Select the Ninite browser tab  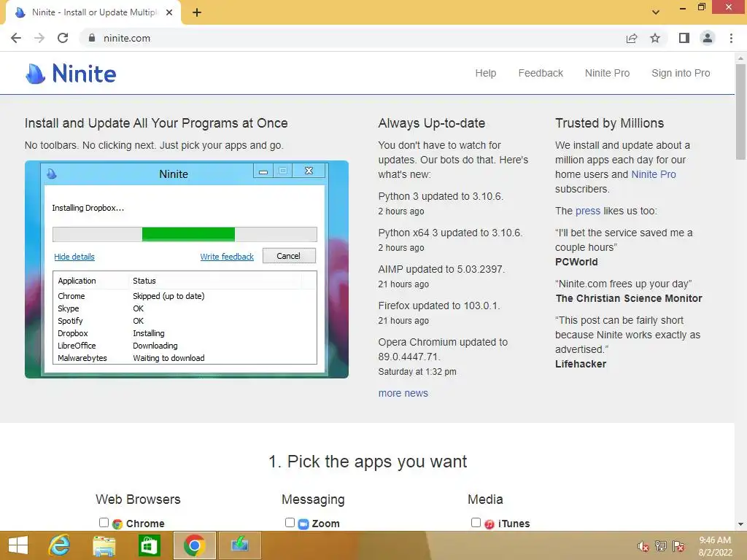pos(94,12)
